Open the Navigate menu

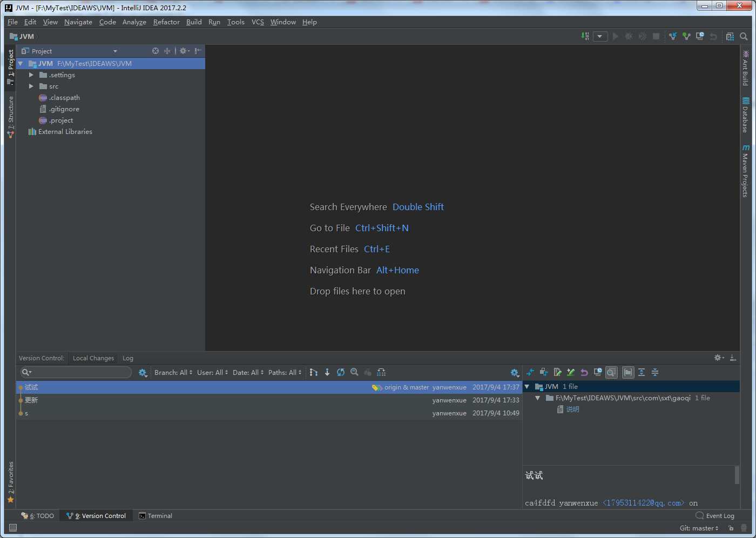point(78,22)
